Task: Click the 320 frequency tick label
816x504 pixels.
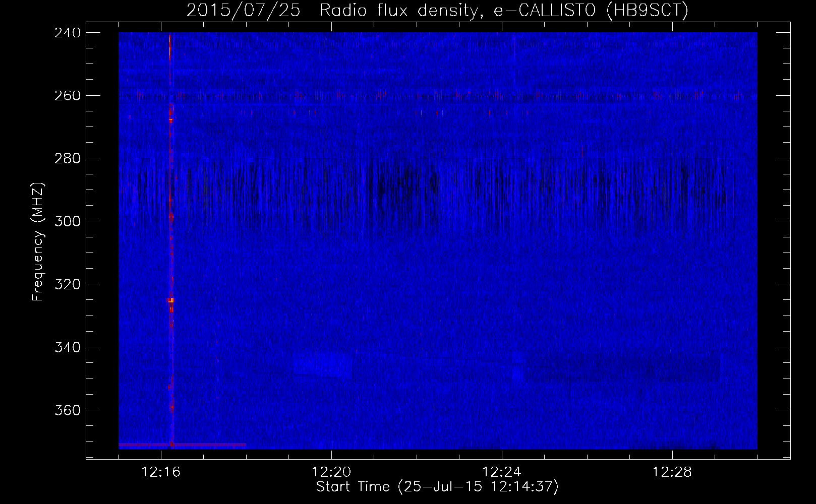Action: [x=68, y=284]
